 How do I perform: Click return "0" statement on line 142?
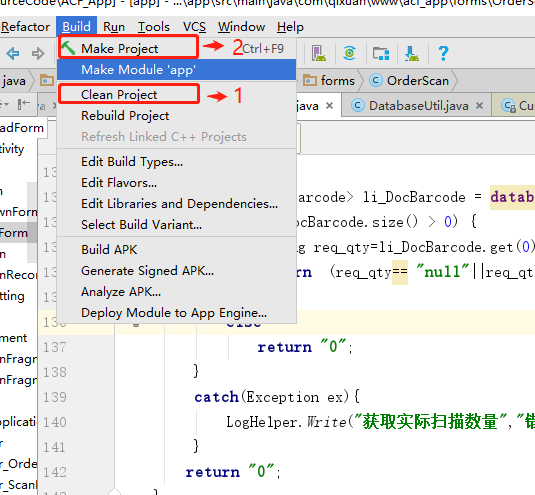[x=233, y=472]
